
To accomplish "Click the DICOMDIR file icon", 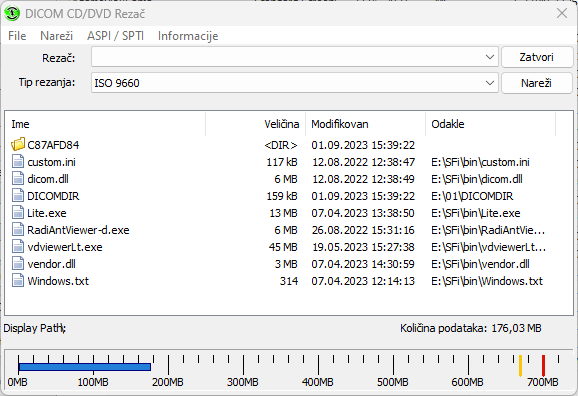I will pos(18,195).
